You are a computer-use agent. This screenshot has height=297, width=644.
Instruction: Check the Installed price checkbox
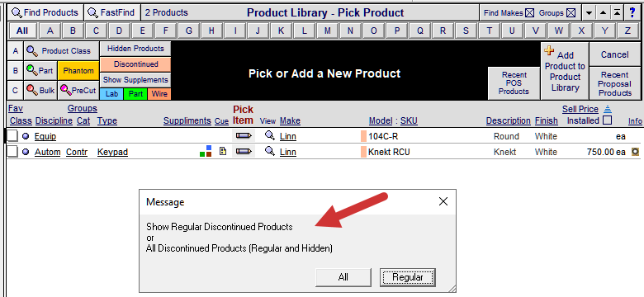click(607, 120)
